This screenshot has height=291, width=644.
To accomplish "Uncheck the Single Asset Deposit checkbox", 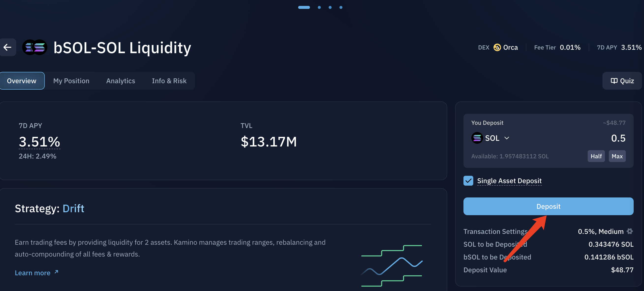I will [x=468, y=181].
